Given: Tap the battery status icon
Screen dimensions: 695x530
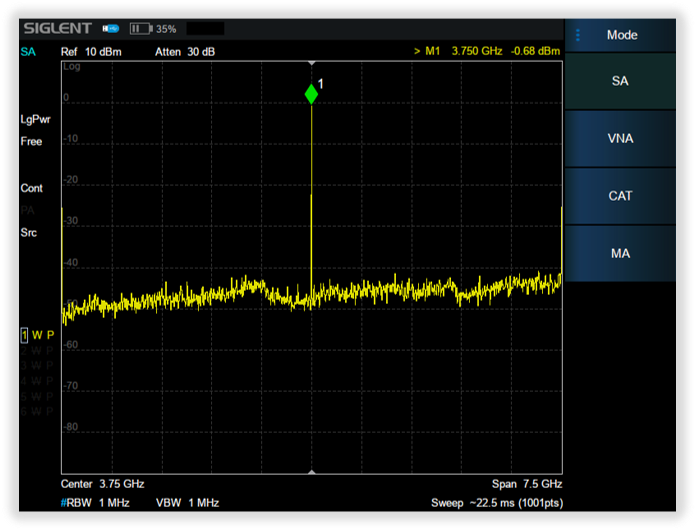Looking at the screenshot, I should pyautogui.click(x=140, y=29).
